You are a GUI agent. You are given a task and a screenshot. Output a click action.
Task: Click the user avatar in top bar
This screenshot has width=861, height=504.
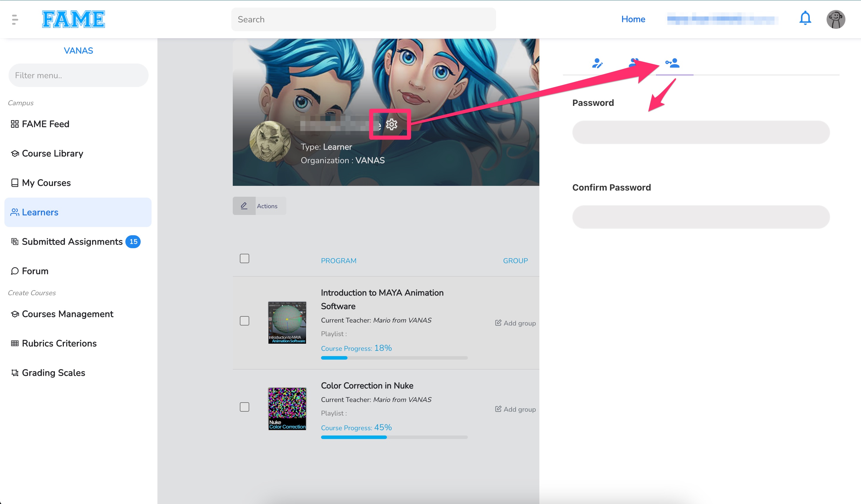(x=835, y=19)
